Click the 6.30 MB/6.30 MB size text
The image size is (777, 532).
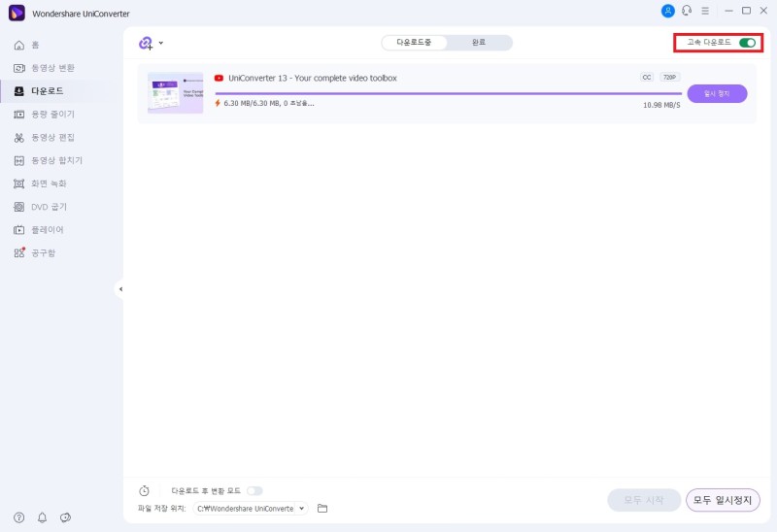tap(253, 103)
